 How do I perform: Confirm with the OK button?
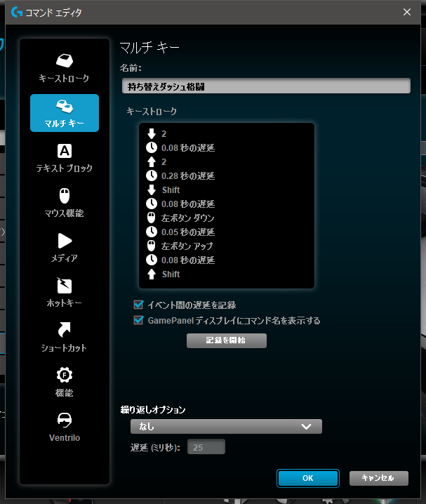307,478
